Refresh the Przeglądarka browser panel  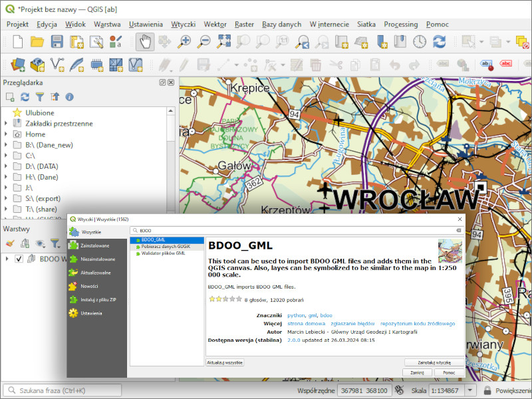[25, 97]
